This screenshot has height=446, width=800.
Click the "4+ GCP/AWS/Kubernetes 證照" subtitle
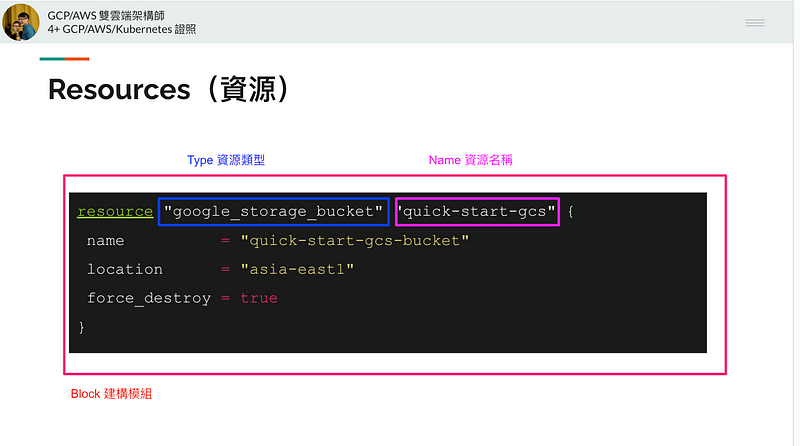click(x=121, y=29)
